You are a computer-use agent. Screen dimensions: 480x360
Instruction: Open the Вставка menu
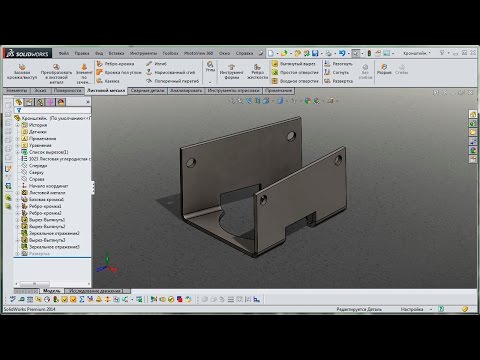click(x=116, y=53)
